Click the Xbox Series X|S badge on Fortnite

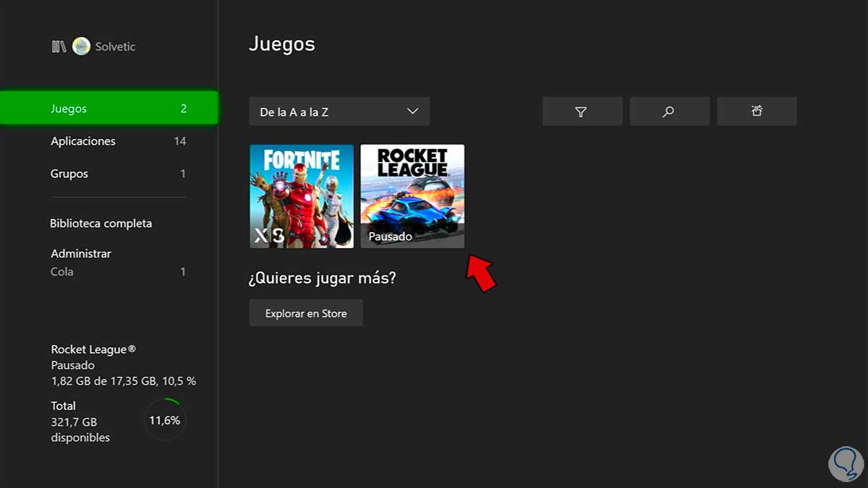(268, 236)
